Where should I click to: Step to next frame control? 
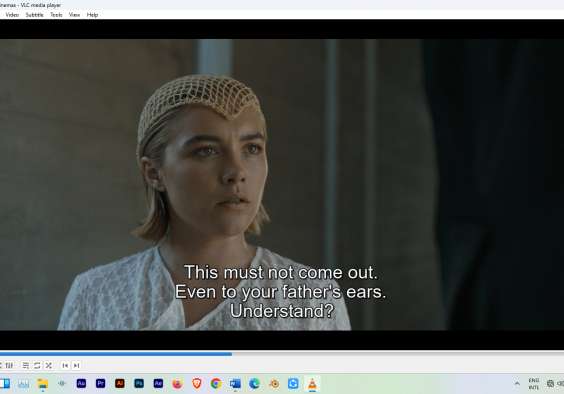(x=76, y=366)
